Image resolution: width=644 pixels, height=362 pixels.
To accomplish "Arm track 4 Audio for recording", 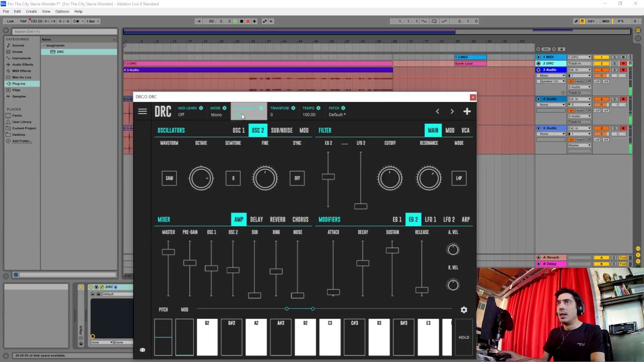I will (x=623, y=99).
